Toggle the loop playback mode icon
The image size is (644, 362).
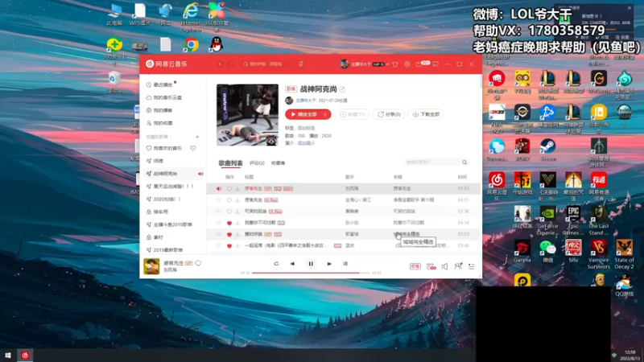pyautogui.click(x=276, y=264)
